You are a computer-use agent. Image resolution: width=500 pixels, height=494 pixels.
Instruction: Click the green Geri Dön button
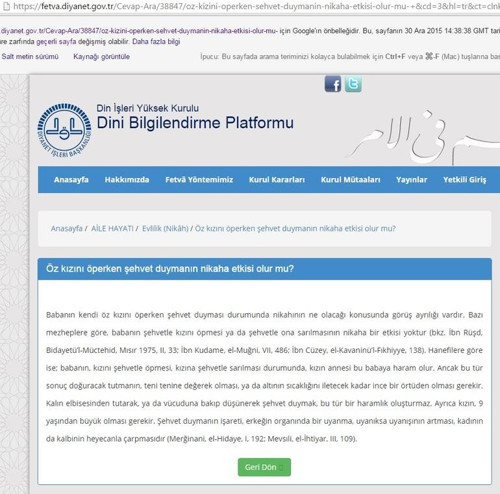[x=264, y=467]
